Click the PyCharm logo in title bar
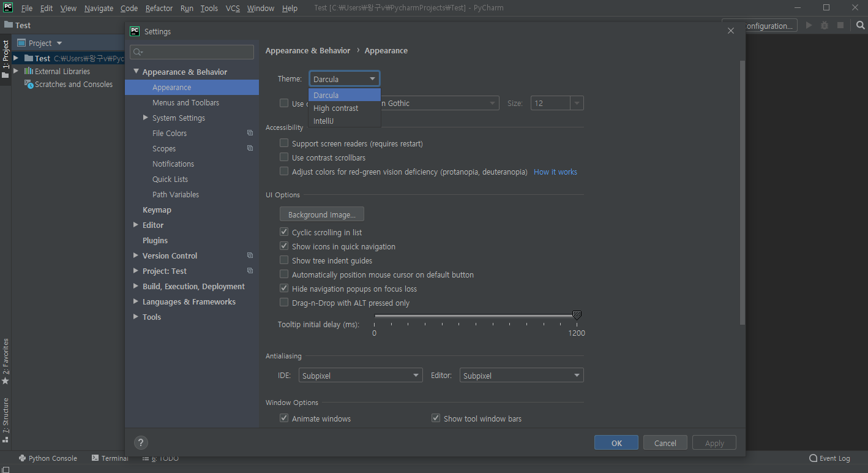The width and height of the screenshot is (868, 473). click(8, 7)
